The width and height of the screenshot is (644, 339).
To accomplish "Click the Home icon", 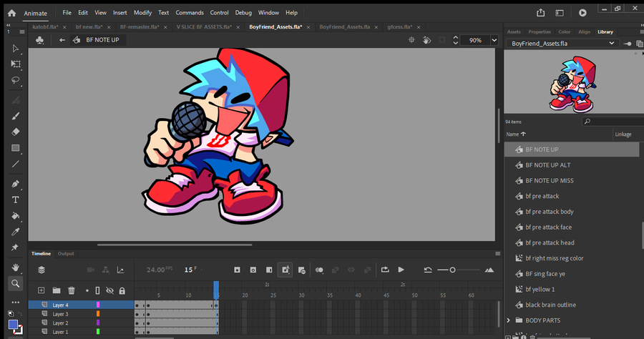I will [11, 13].
